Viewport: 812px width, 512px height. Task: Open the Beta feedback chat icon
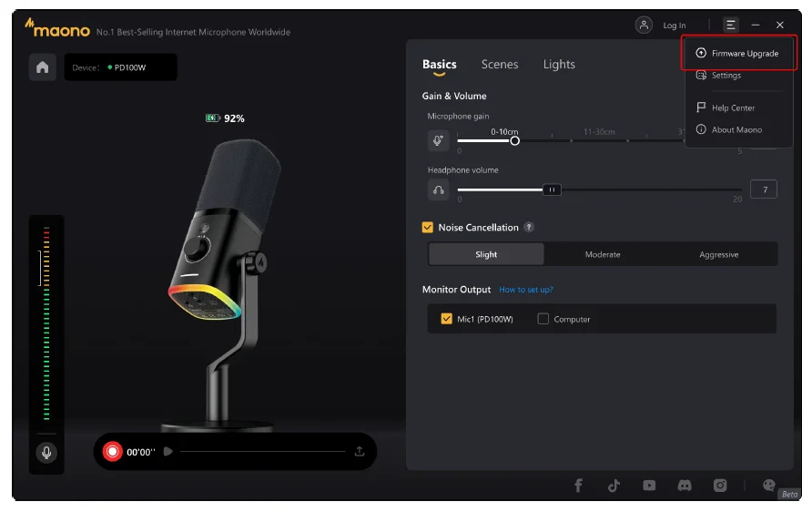[x=769, y=485]
